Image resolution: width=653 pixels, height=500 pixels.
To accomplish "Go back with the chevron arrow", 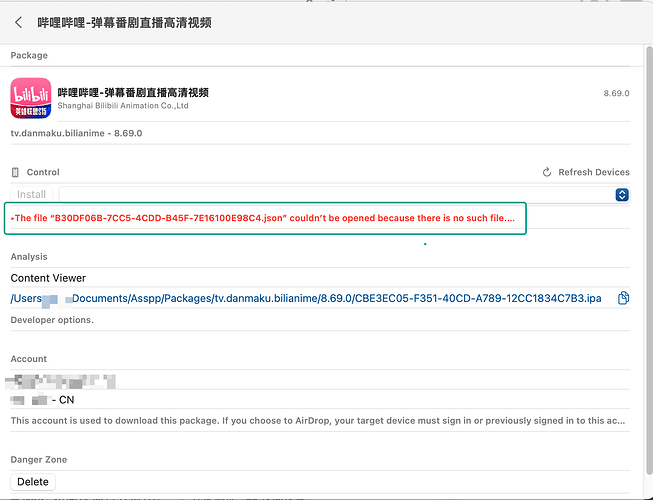I will coord(18,22).
